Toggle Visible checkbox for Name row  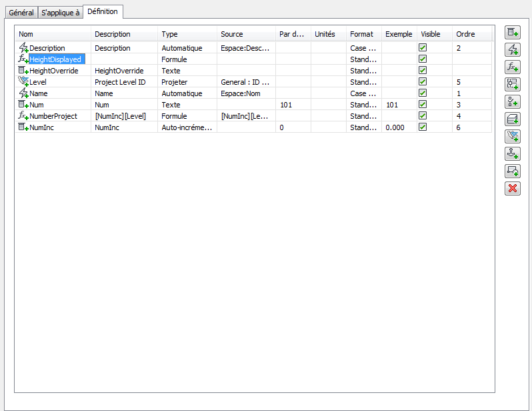coord(423,93)
